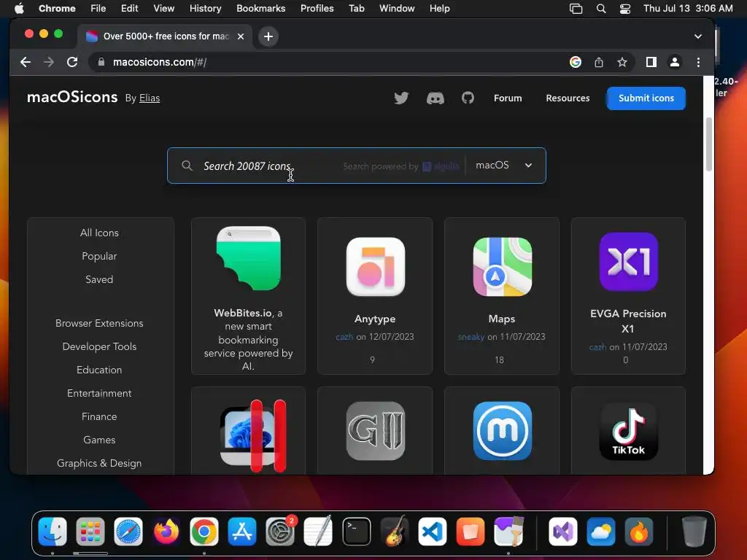Open the Forum link

(x=508, y=98)
